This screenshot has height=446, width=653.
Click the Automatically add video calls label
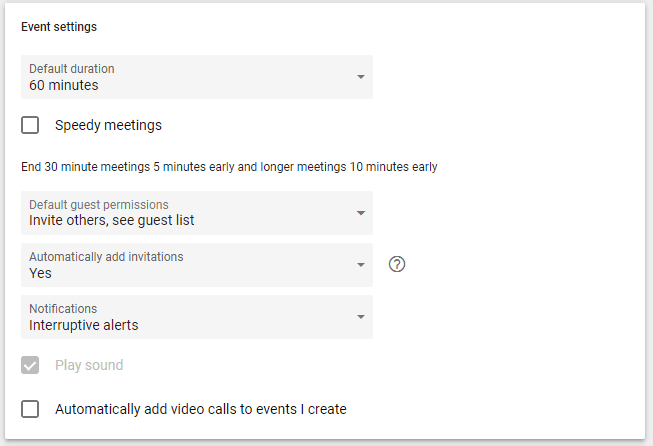pos(201,409)
